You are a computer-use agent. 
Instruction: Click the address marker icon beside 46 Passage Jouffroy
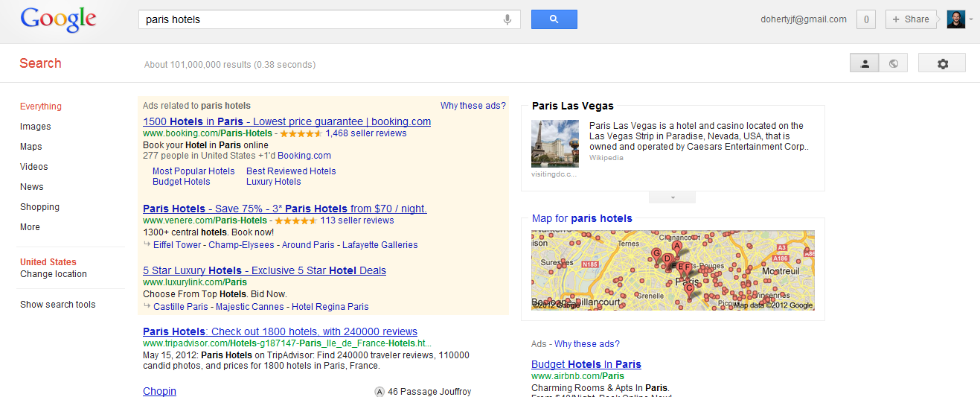(x=379, y=391)
